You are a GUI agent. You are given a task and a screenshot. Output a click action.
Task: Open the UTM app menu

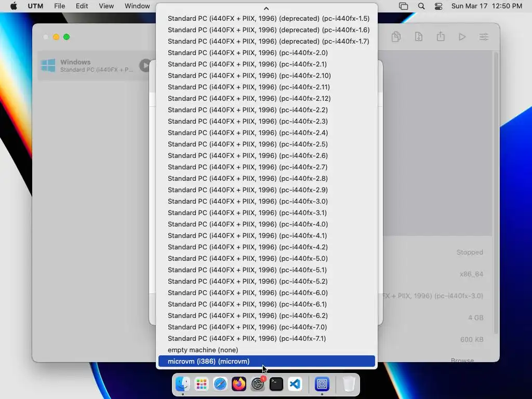coord(35,6)
